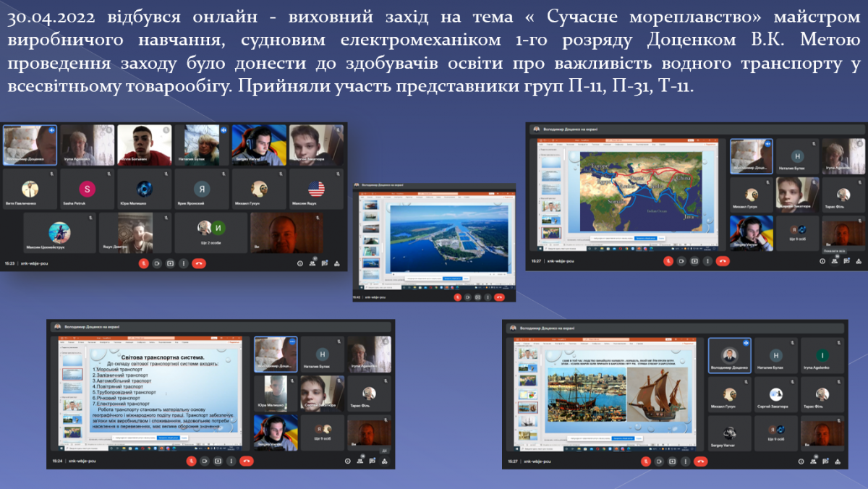Open activities icon in gallery-view meeting

click(337, 263)
